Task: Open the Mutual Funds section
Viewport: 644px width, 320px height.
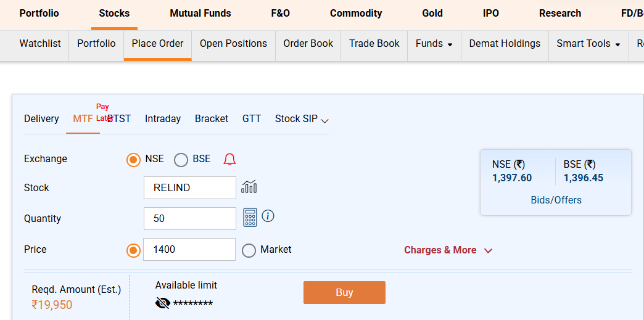Action: point(200,13)
